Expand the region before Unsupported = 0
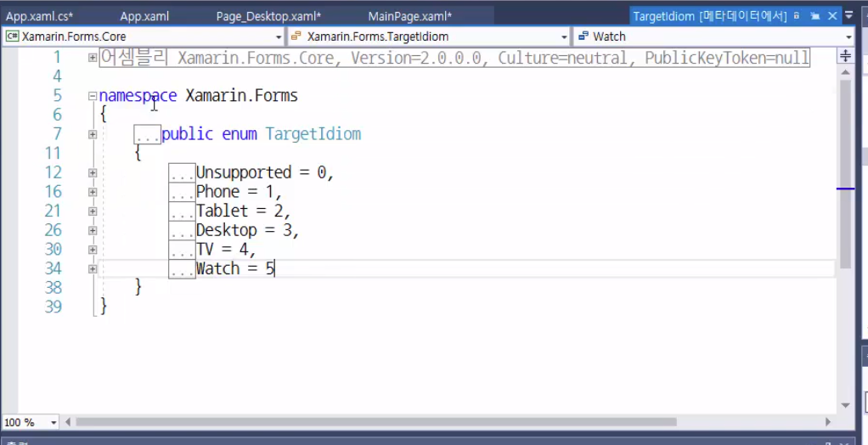The width and height of the screenshot is (868, 445). tap(93, 173)
